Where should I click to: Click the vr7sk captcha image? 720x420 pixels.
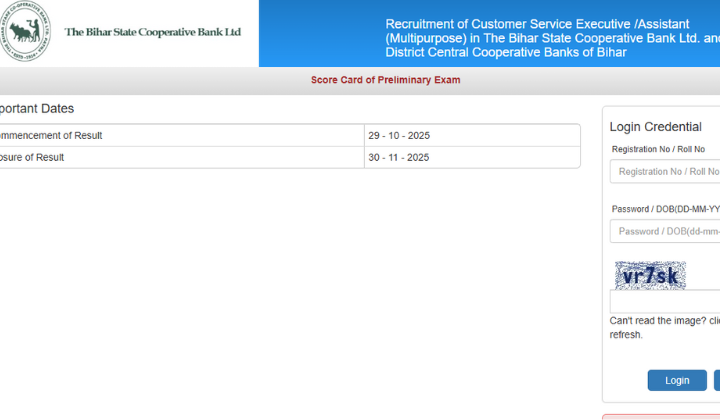(650, 275)
